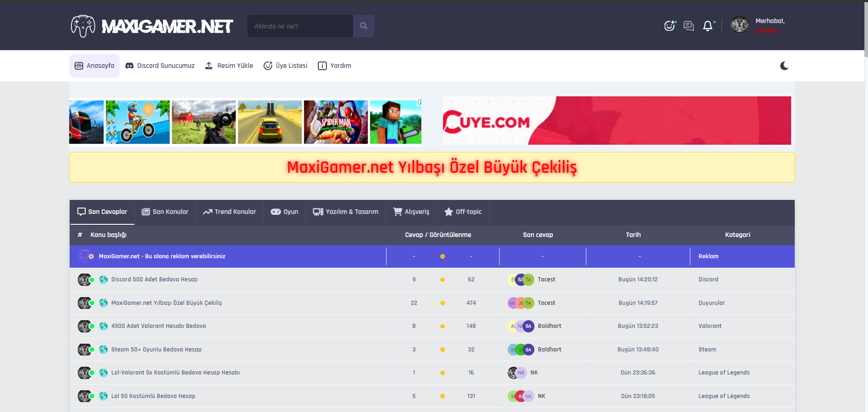Image resolution: width=868 pixels, height=412 pixels.
Task: Click the page vertical scrollbar
Action: (866, 29)
